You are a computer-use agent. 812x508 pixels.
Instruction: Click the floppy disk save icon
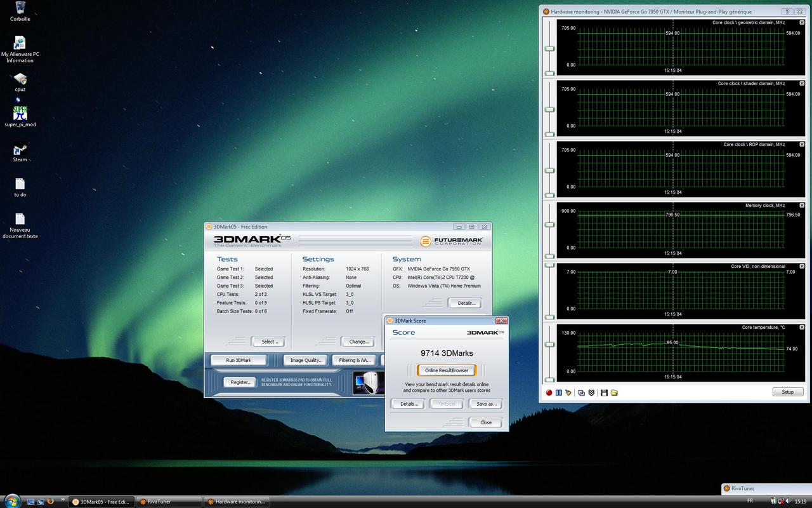tap(605, 392)
